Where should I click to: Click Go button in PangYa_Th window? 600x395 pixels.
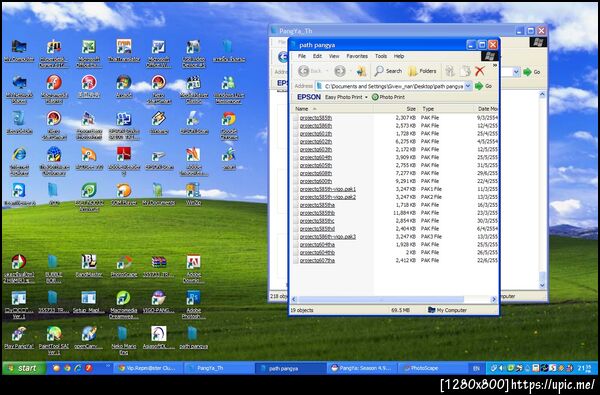point(532,72)
